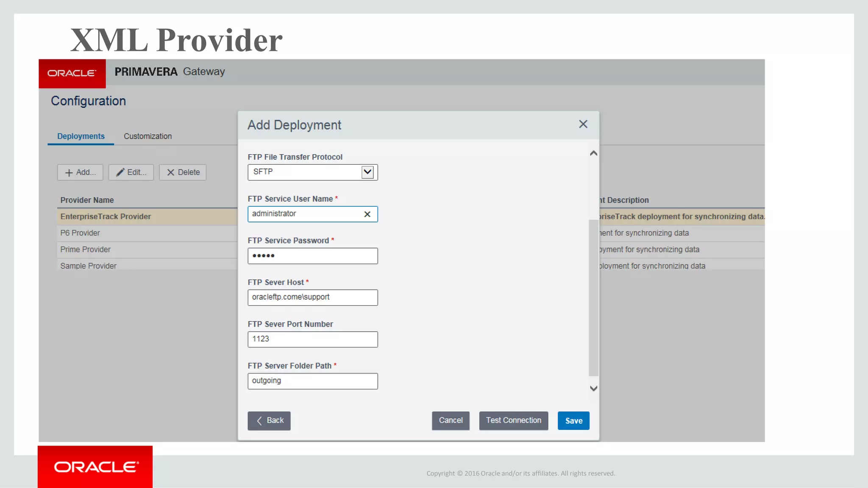Click the FTP Sever Port Number field
The image size is (868, 488).
pos(312,339)
